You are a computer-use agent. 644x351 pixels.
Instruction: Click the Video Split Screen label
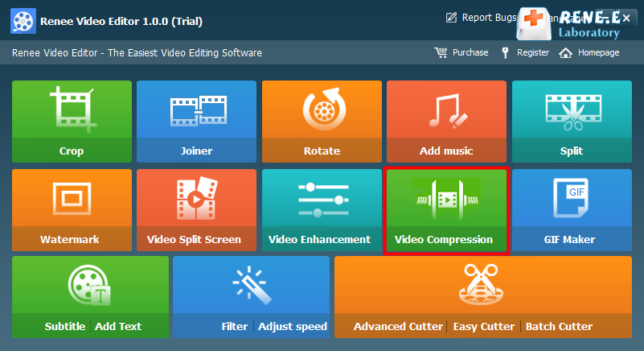pos(194,239)
